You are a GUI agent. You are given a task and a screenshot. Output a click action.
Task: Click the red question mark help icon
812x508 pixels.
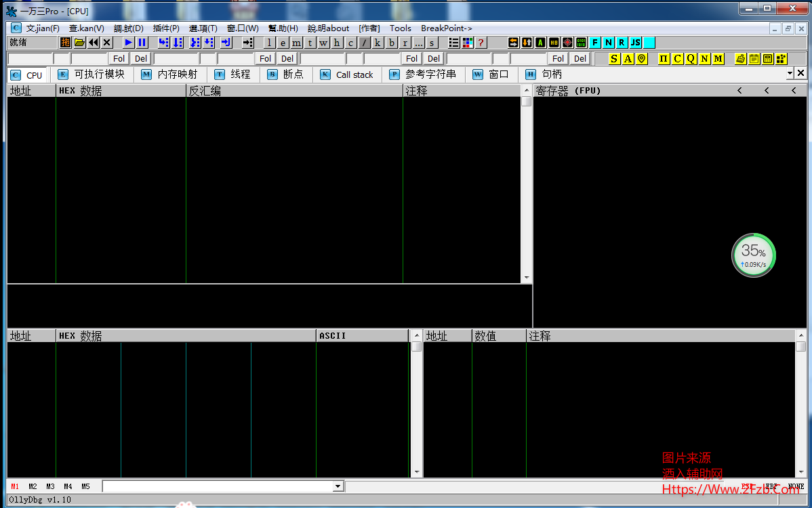click(481, 43)
